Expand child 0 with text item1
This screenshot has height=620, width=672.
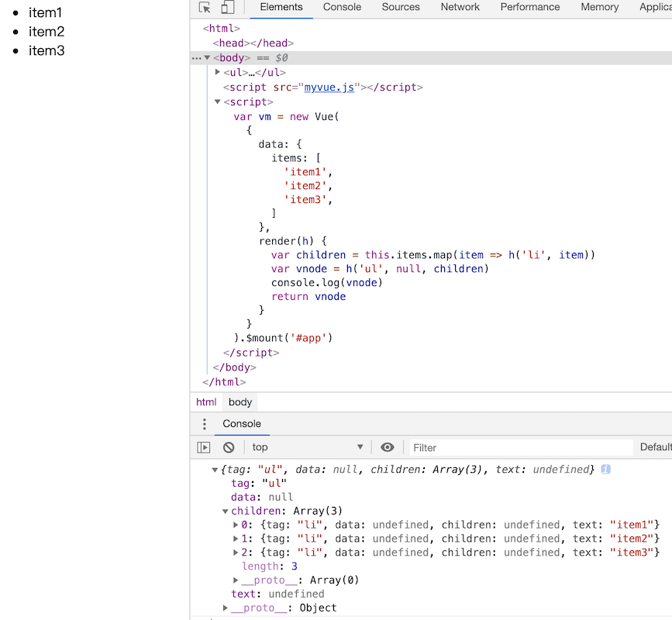tap(236, 525)
